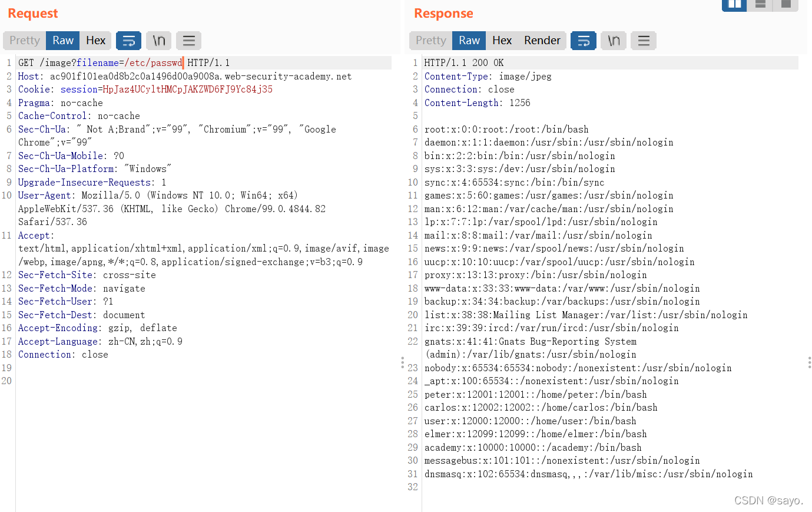Click the Accept-Encoding: gzip, deflate header
The image size is (812, 512).
tap(98, 328)
